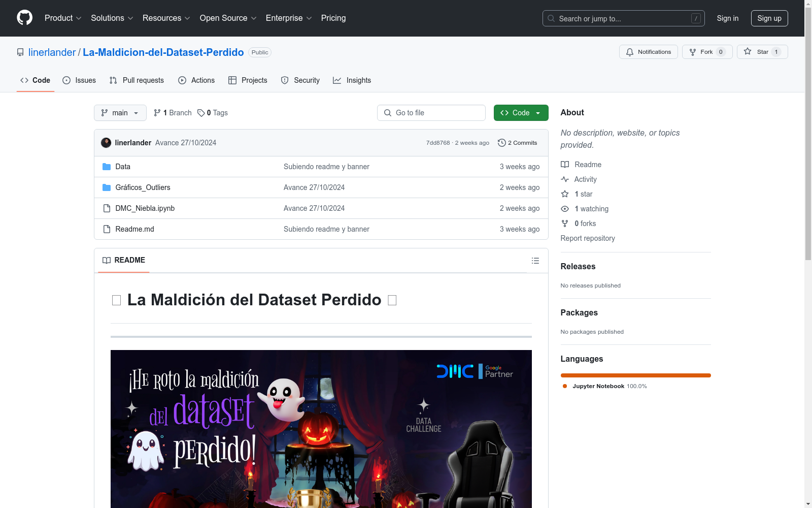Click Report repository
The width and height of the screenshot is (812, 508).
coord(588,238)
